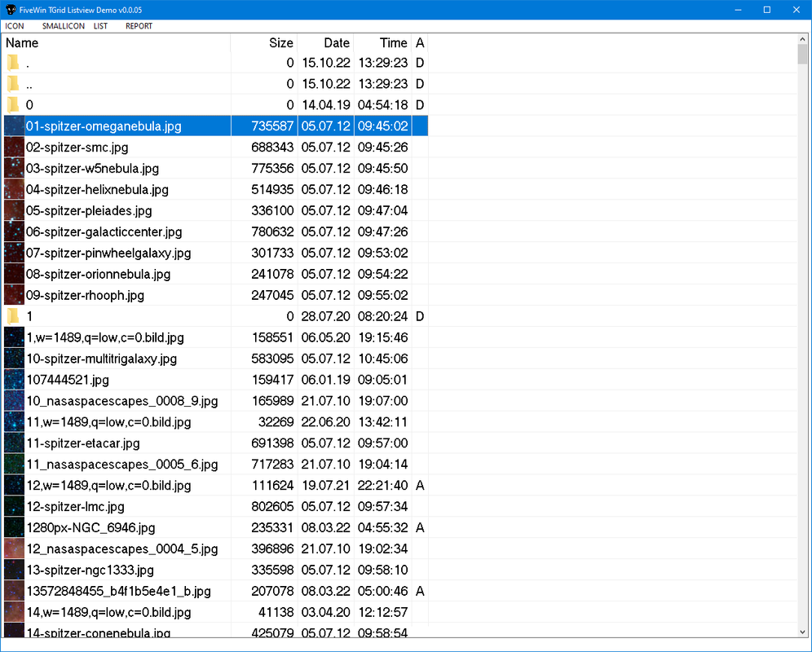Click the thumbnail of 06-spitzer-galacticcenter.jpg

[14, 232]
